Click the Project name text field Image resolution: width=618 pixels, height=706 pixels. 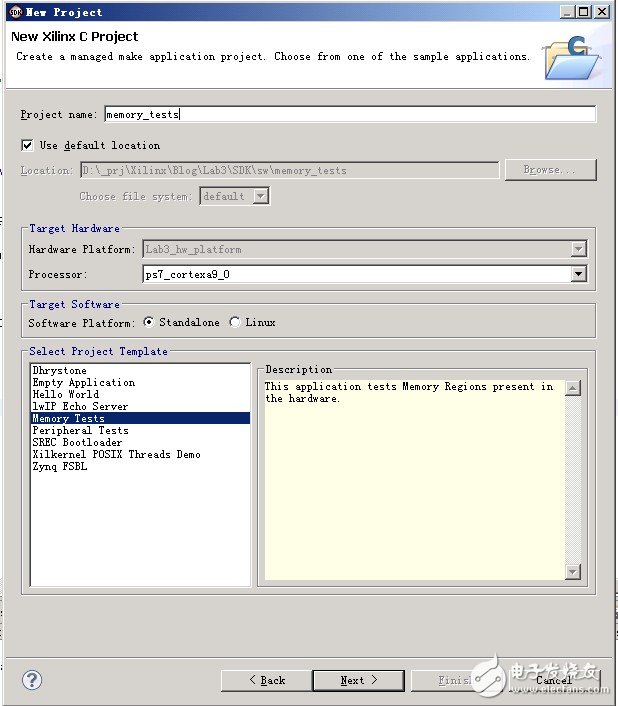pos(350,114)
